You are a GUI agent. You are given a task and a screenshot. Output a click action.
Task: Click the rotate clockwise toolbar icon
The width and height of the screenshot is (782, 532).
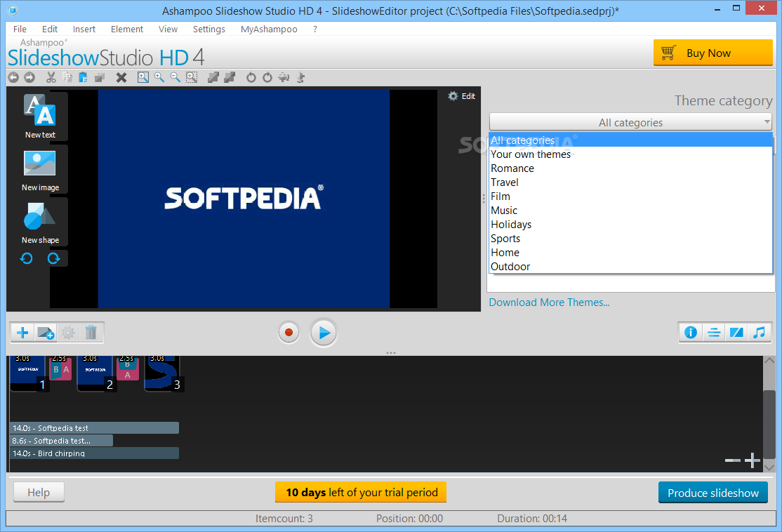(267, 77)
